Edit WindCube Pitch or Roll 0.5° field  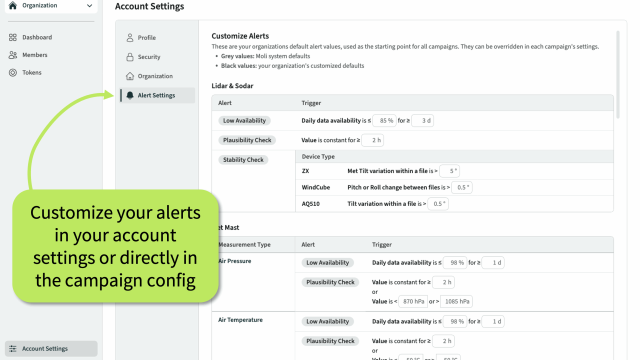click(462, 187)
